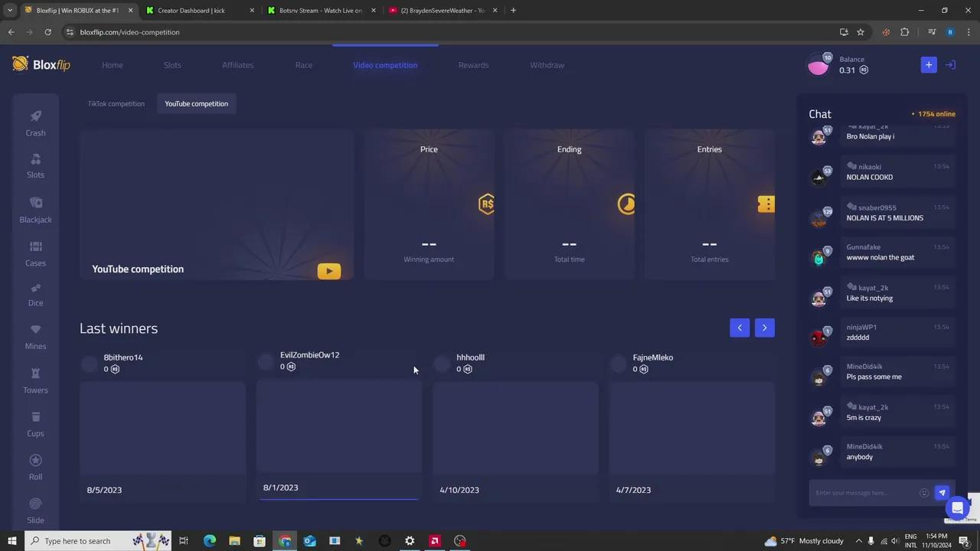980x551 pixels.
Task: Click the yellow YouTube play icon
Action: [x=329, y=271]
